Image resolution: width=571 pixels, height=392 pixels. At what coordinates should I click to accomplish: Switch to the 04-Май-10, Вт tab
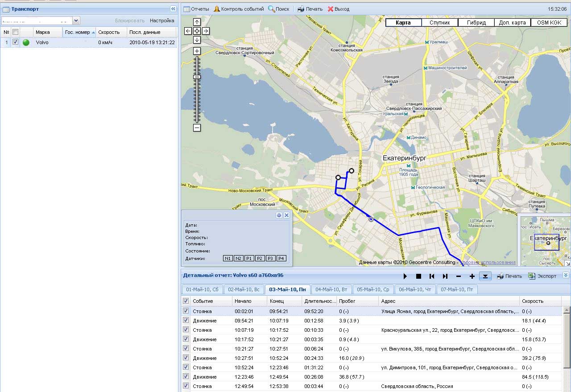pyautogui.click(x=331, y=289)
